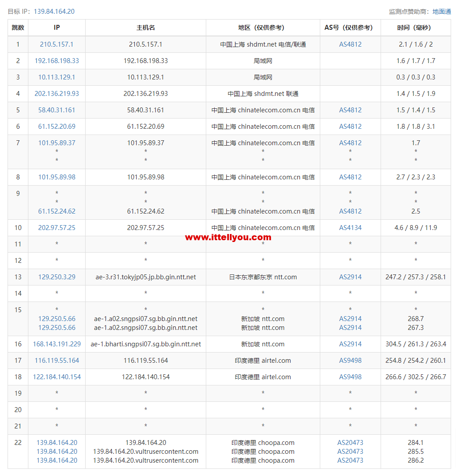456x476 pixels.
Task: Open the blue 202.97.57.25 IP link
Action: pos(57,228)
